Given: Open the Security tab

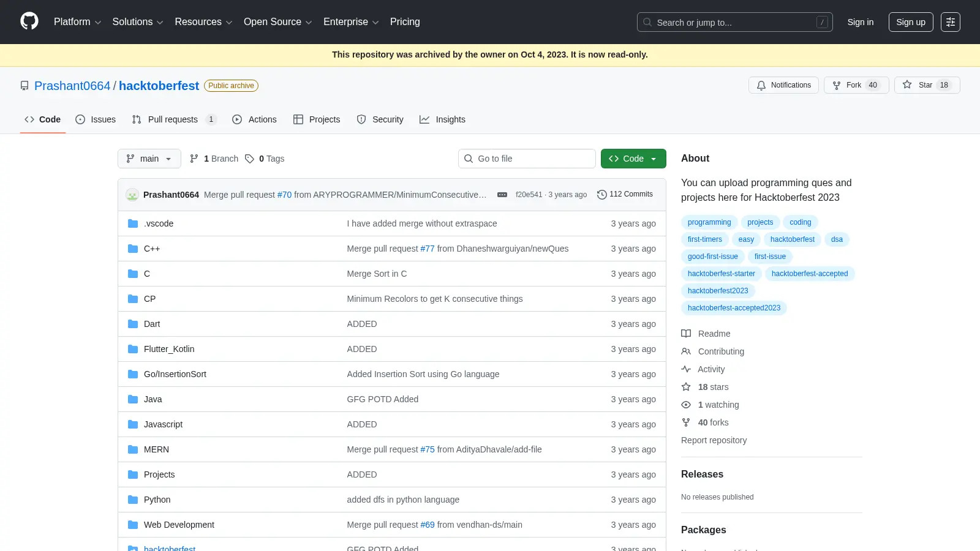Looking at the screenshot, I should [380, 119].
